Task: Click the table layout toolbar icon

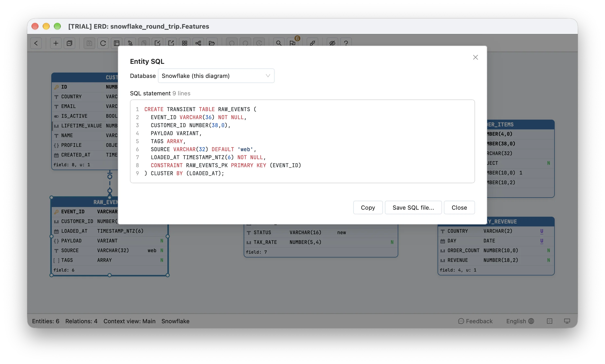Action: coord(117,43)
